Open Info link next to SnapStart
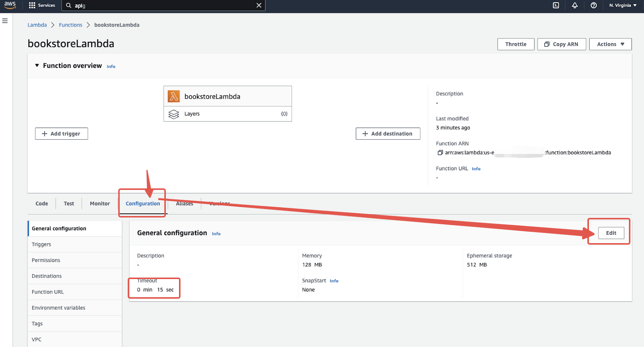 (x=334, y=281)
